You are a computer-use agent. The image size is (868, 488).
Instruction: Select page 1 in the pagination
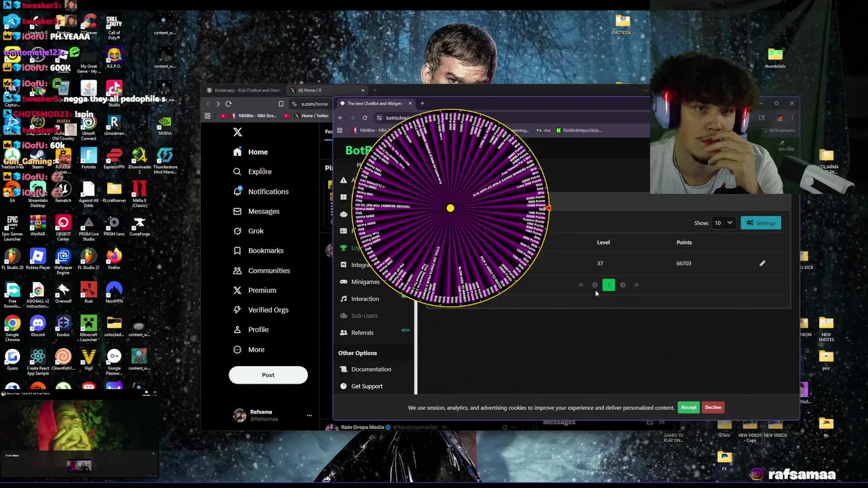coord(608,285)
